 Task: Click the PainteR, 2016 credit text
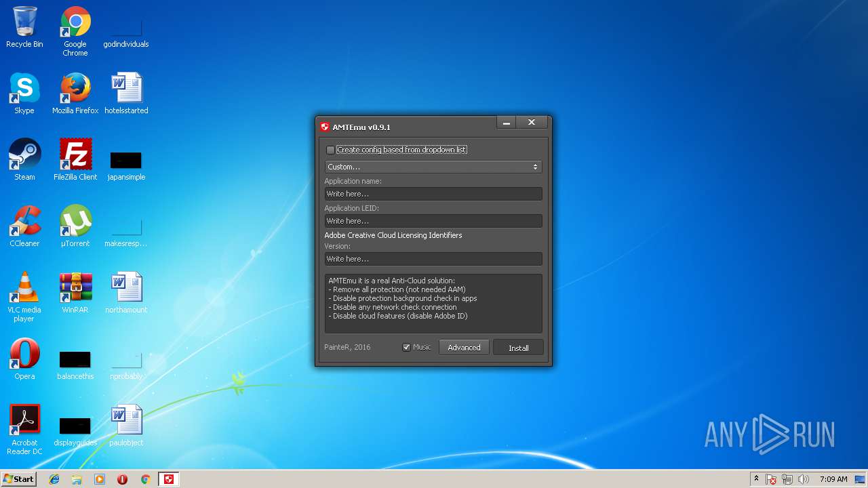tap(347, 347)
